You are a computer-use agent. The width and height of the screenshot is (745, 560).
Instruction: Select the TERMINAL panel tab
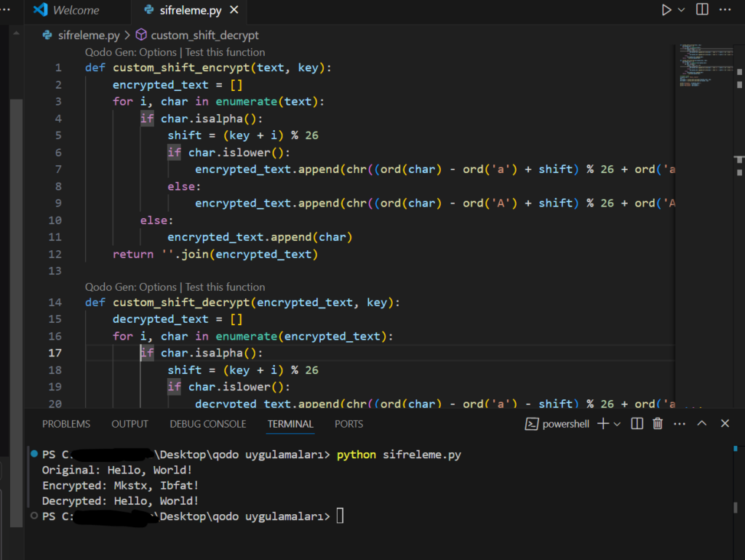pyautogui.click(x=290, y=424)
